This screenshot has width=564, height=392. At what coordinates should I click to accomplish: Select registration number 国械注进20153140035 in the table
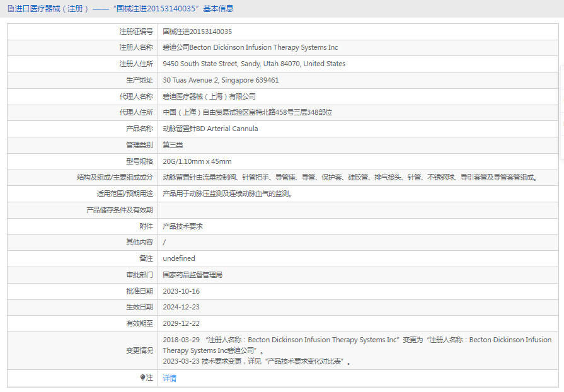(197, 32)
